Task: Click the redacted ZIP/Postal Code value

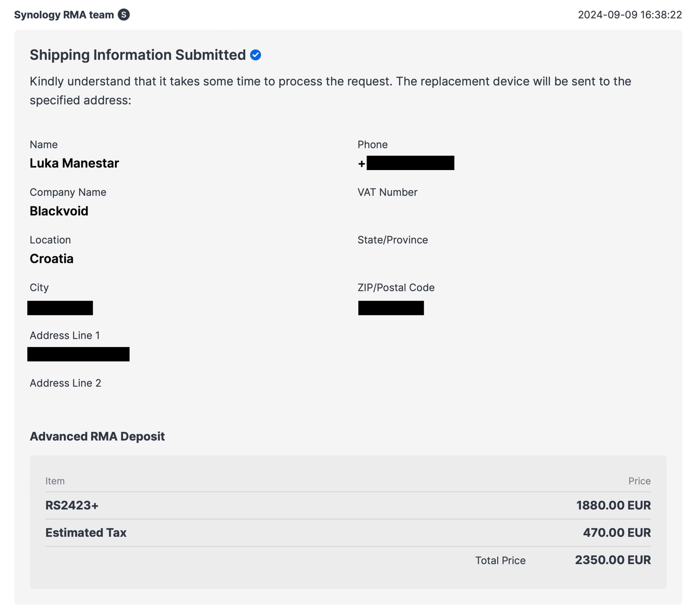Action: point(391,308)
